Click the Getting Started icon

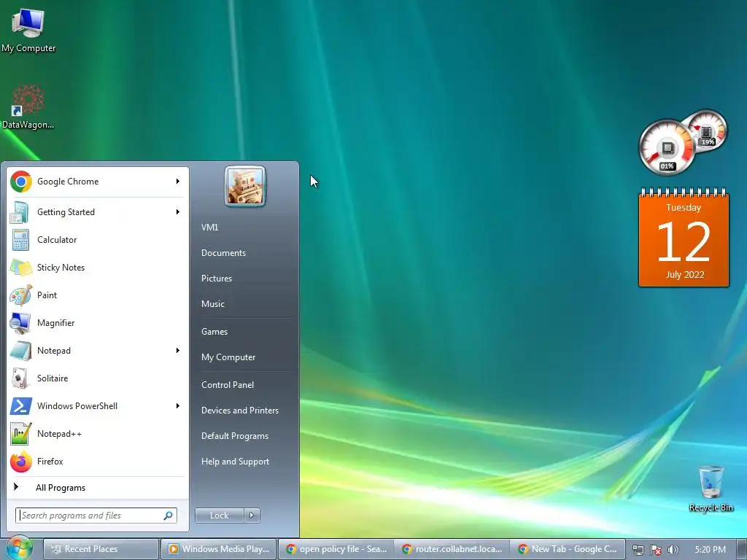[20, 212]
